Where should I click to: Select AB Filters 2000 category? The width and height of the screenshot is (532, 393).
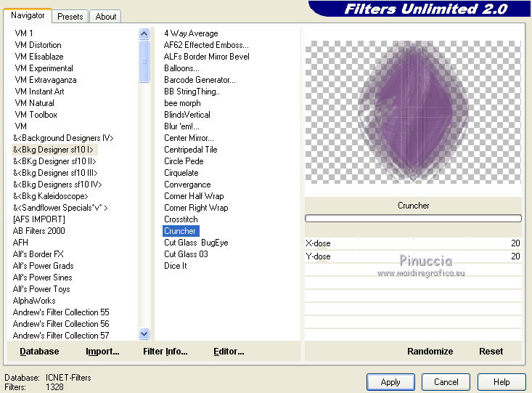pyautogui.click(x=39, y=230)
